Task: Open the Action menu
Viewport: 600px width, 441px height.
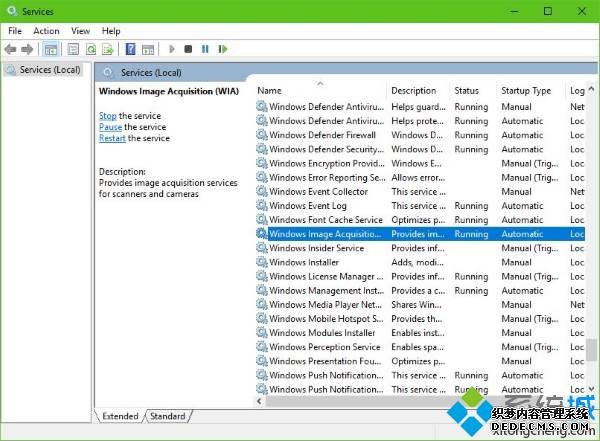Action: tap(46, 31)
